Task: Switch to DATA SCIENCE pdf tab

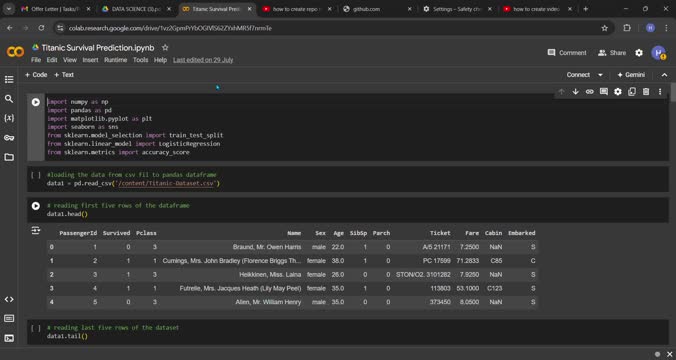Action: point(136,9)
